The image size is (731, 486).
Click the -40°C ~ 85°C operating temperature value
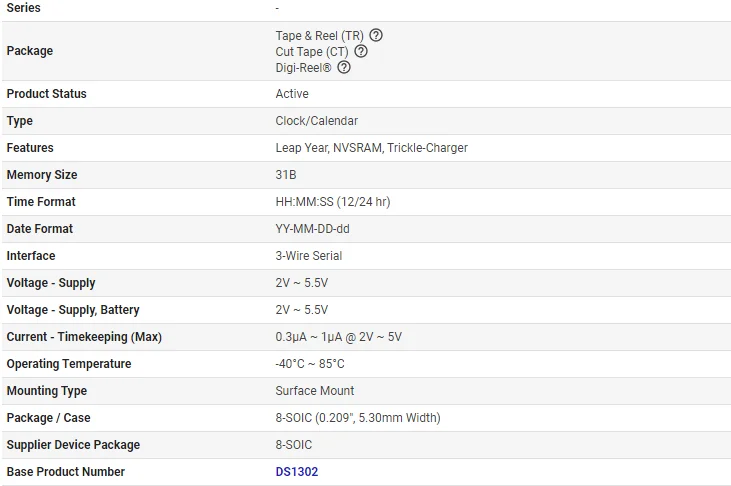310,364
